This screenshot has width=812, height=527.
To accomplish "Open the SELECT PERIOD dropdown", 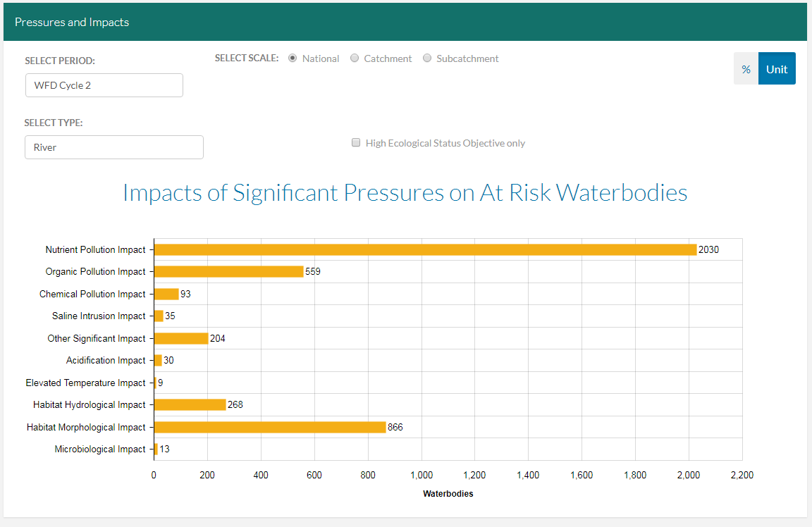I will pyautogui.click(x=104, y=85).
